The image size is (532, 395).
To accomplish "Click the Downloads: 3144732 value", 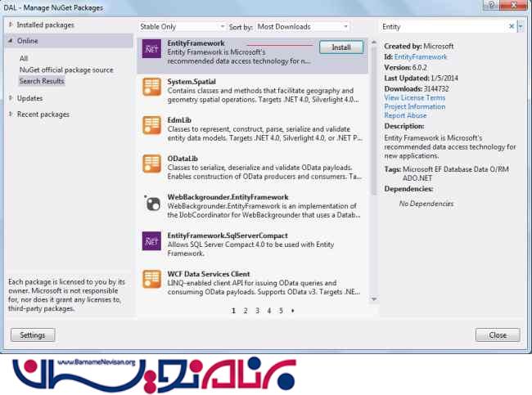I will click(435, 89).
